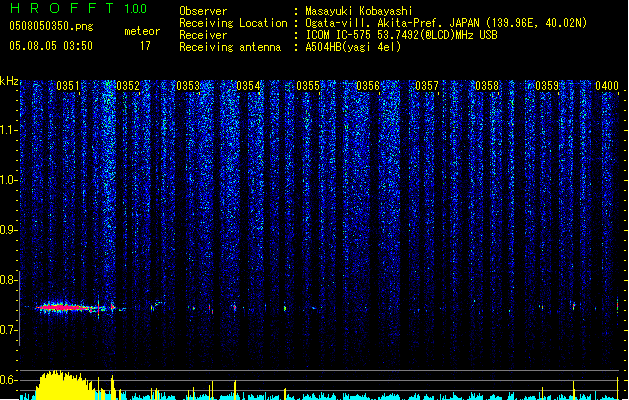Click the 0.6 kHz axis label
The image size is (629, 400).
(8, 380)
